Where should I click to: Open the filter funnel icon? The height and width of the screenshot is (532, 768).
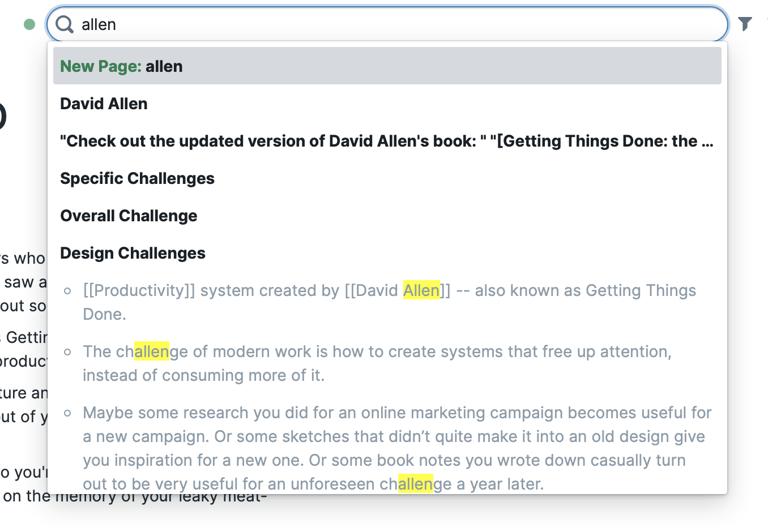pos(745,24)
